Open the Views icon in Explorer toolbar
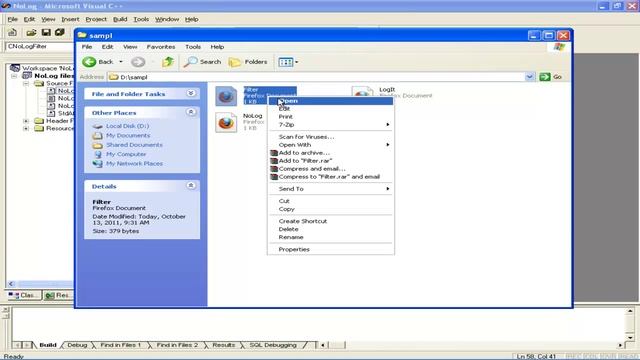This screenshot has height=360, width=640. (285, 62)
